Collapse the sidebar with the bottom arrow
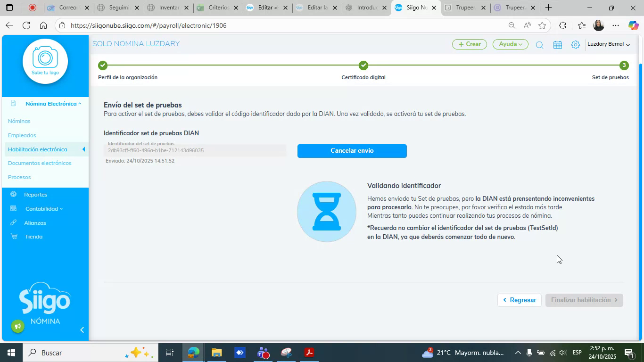Image resolution: width=644 pixels, height=362 pixels. (x=82, y=330)
